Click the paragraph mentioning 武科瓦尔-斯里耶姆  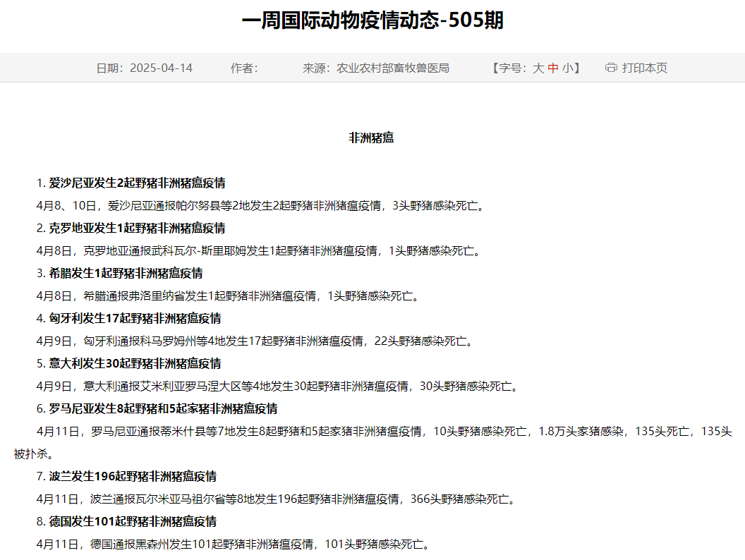pos(258,251)
